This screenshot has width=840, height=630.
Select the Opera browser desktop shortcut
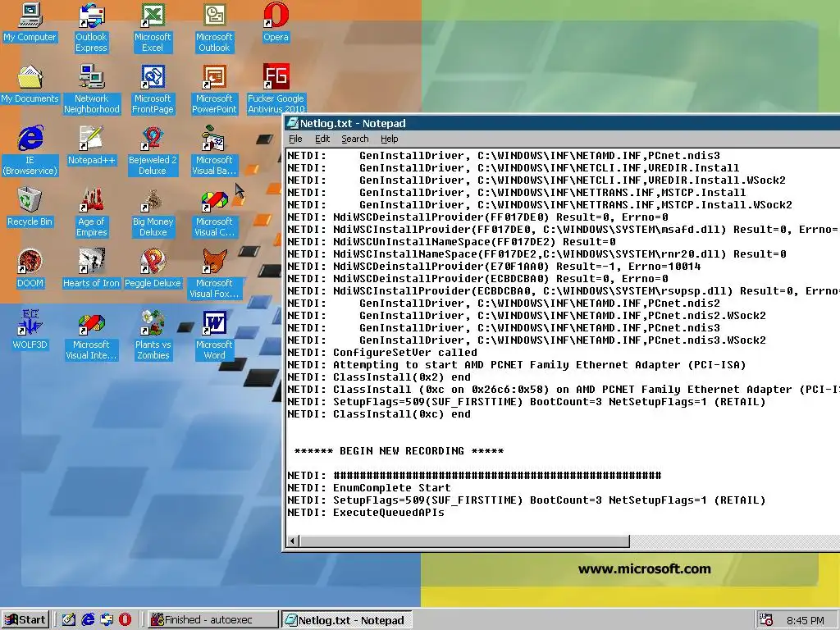276,22
